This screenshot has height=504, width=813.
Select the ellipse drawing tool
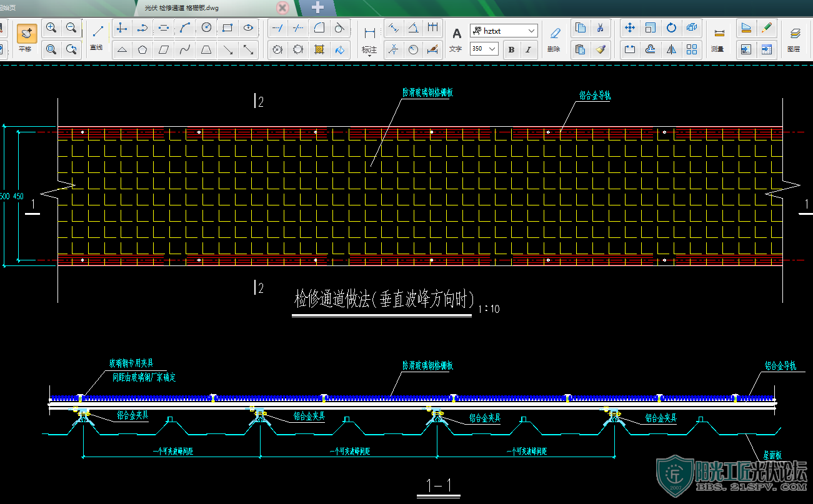[248, 28]
